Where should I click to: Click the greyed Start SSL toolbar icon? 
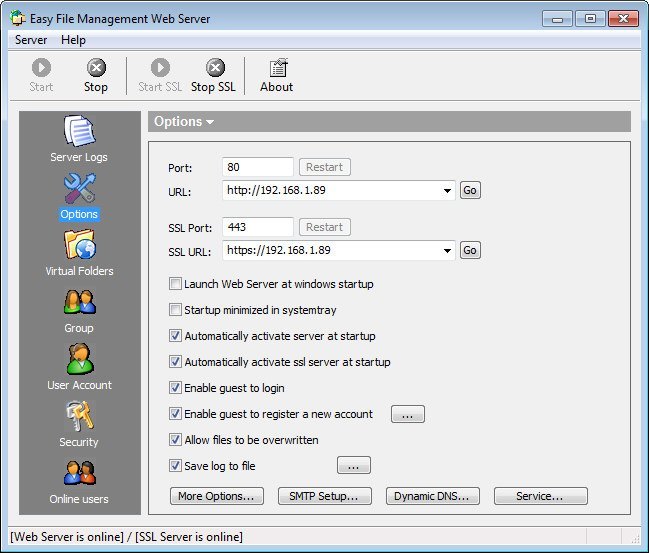(x=160, y=75)
